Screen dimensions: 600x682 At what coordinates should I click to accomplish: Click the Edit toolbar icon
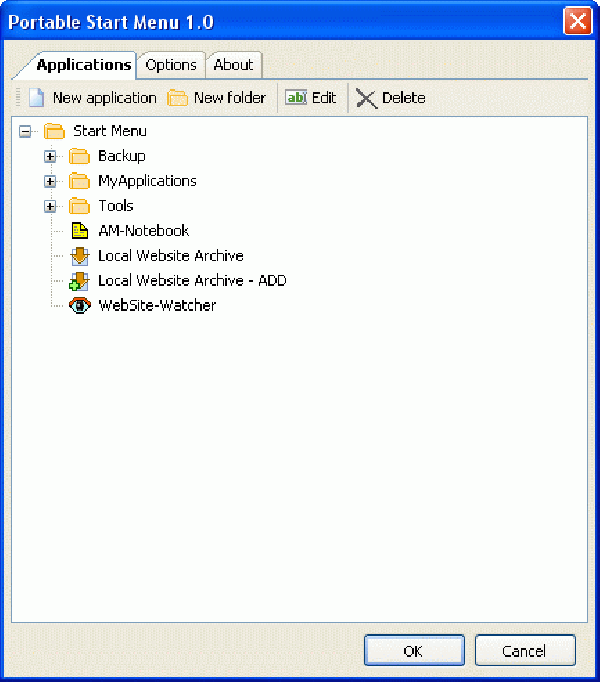[296, 98]
